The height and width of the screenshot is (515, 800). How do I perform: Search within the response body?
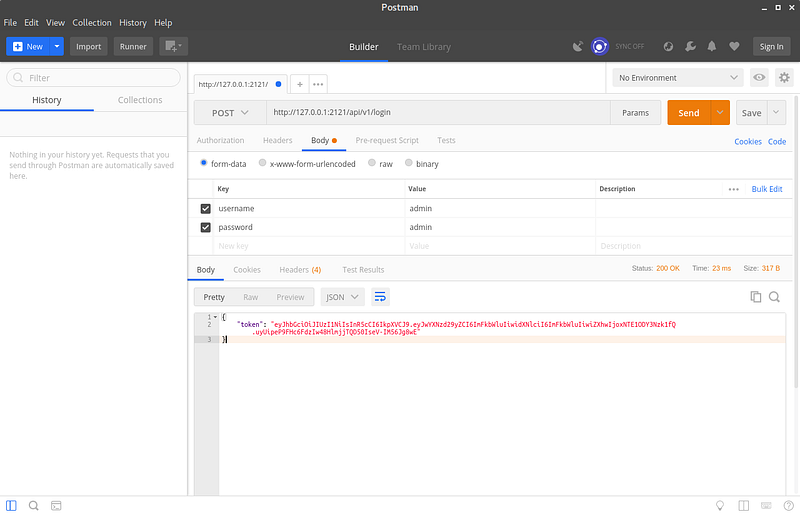pyautogui.click(x=774, y=297)
